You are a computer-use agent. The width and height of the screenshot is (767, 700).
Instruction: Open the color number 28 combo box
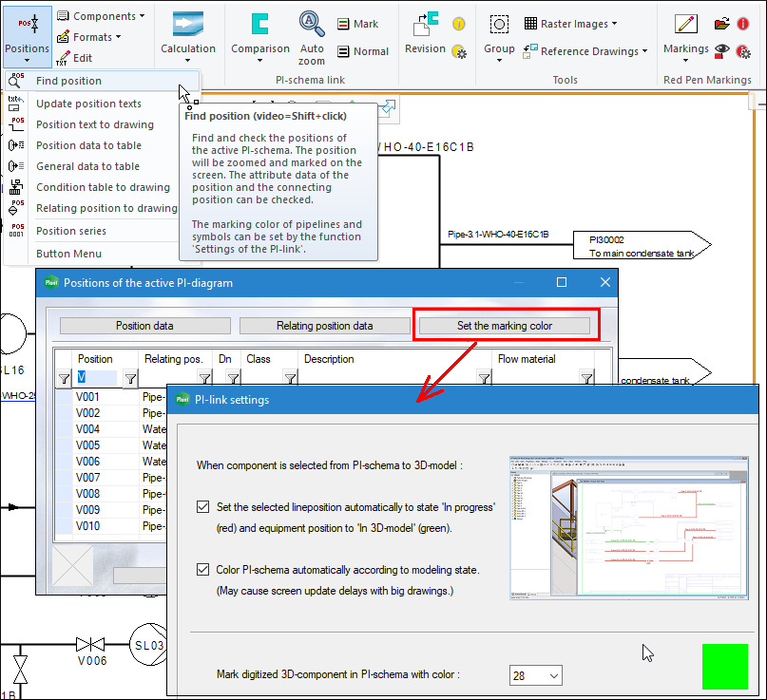click(x=536, y=675)
